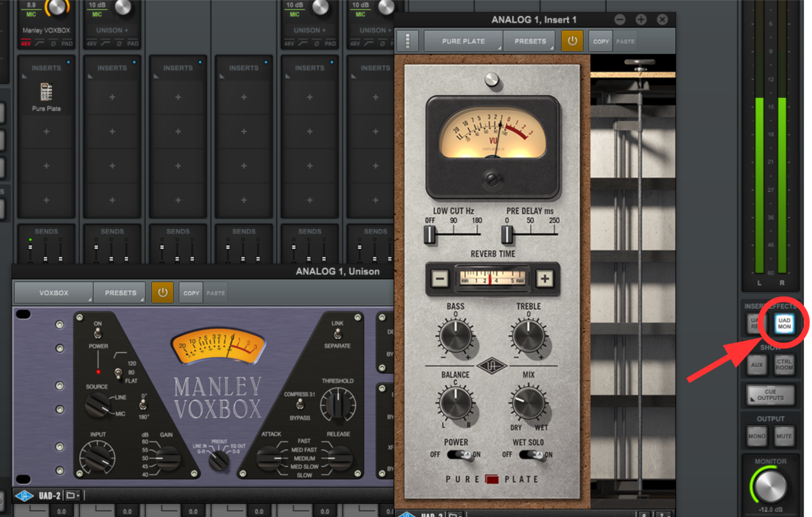The image size is (812, 517).
Task: Click the MONO output button
Action: (x=757, y=436)
